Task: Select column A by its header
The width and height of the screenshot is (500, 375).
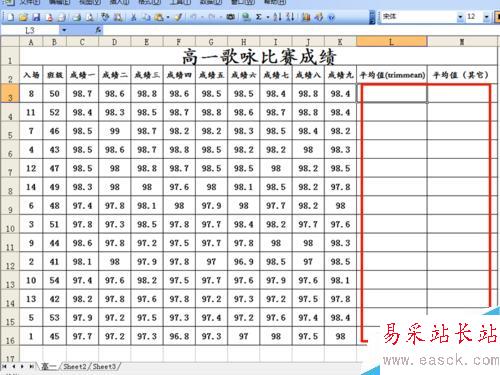Action: 31,42
